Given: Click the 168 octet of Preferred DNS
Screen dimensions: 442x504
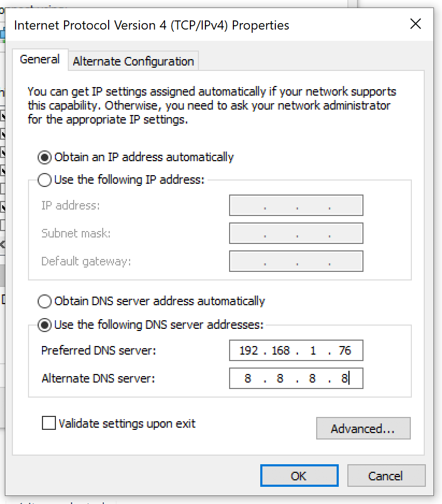Looking at the screenshot, I should pos(280,351).
